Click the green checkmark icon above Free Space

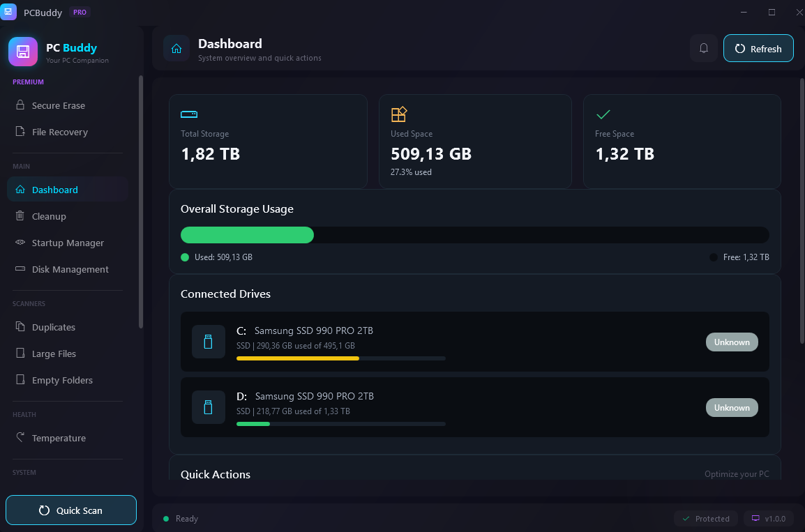pyautogui.click(x=603, y=114)
